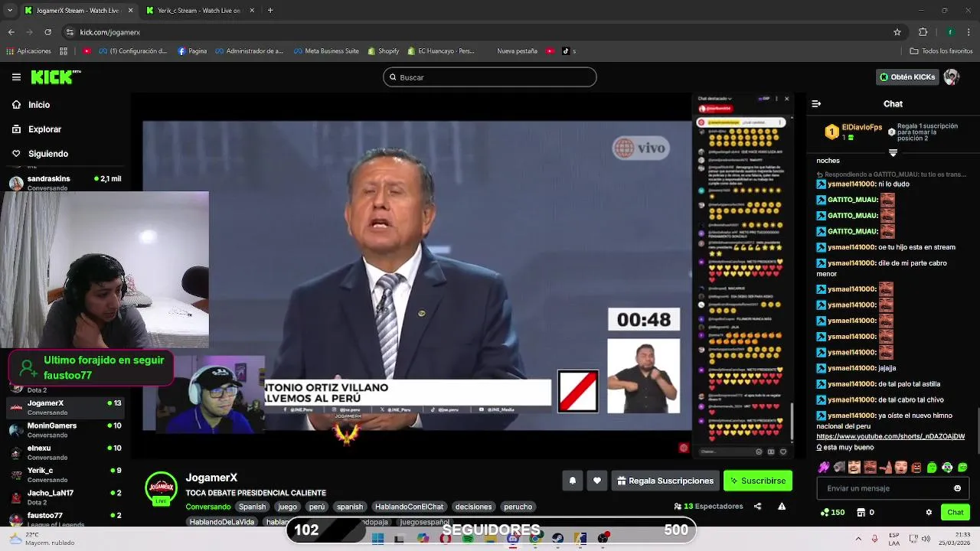Expand the leaderboard gift chevron
The height and width of the screenshot is (551, 980).
pos(893,153)
